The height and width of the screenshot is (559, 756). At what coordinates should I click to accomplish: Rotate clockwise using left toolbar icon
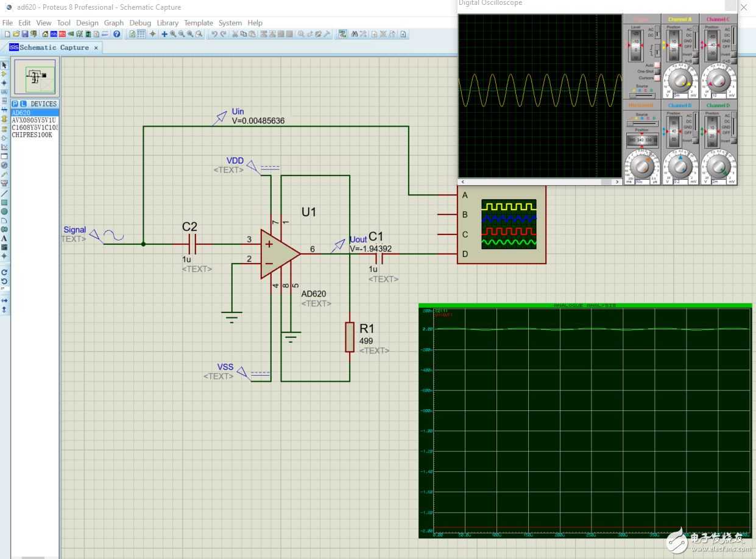point(5,273)
